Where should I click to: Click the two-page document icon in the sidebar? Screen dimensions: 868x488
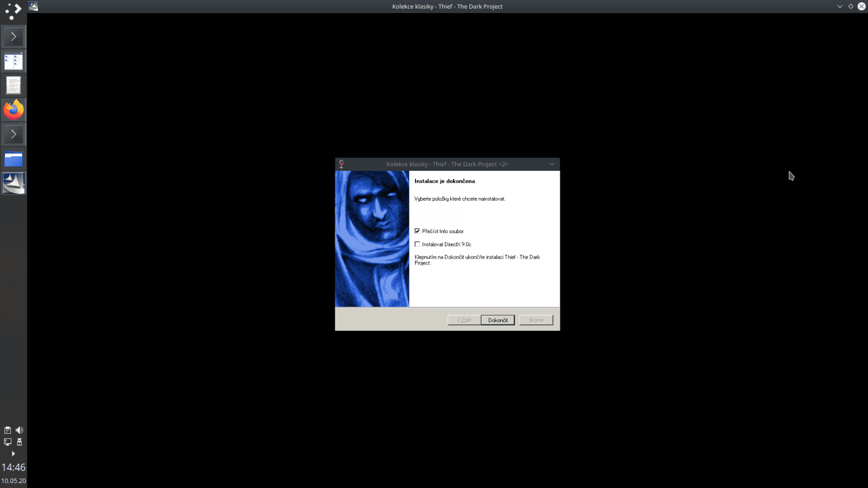click(x=13, y=61)
